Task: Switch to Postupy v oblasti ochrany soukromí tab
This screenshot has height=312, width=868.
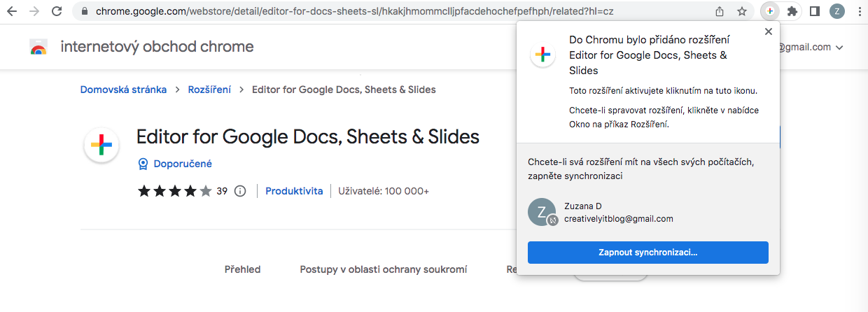Action: [x=384, y=269]
